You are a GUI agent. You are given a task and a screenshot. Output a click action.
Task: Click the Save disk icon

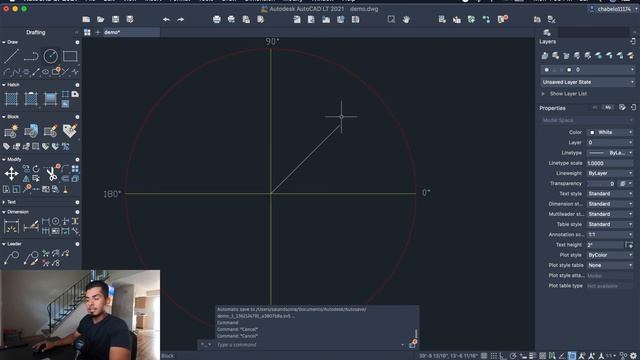[116, 19]
